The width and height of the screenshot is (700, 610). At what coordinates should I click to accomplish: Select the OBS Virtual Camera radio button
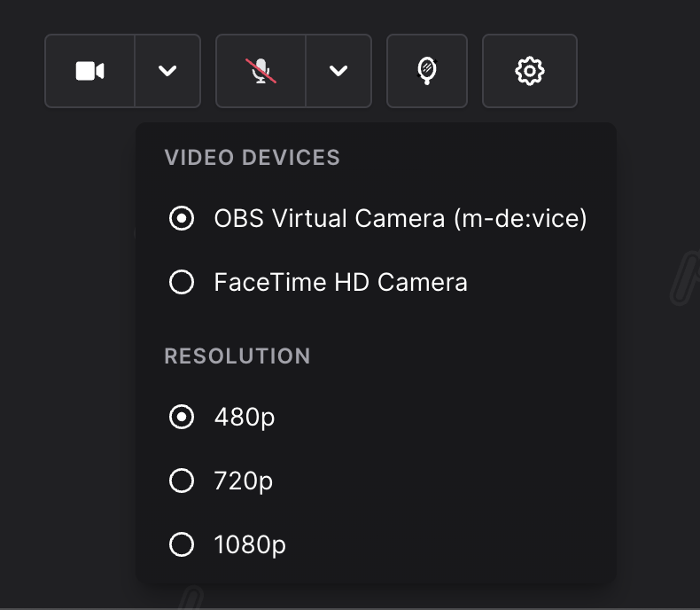pyautogui.click(x=182, y=218)
